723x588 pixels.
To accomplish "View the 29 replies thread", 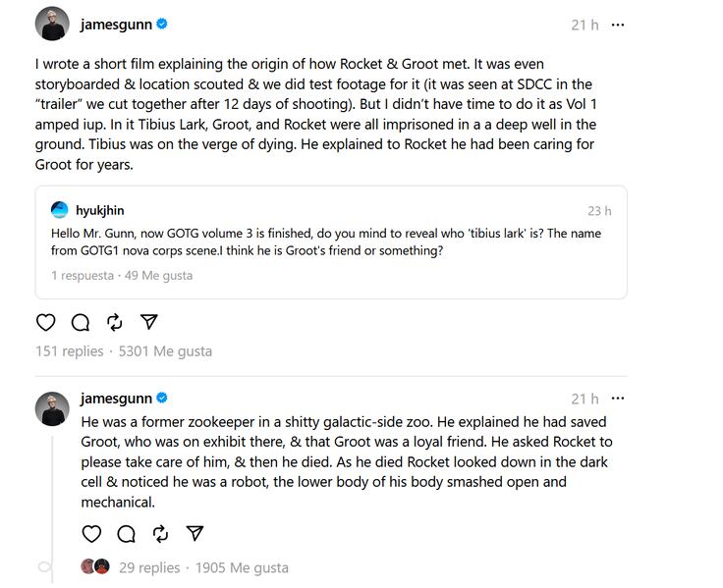I will pos(149,567).
